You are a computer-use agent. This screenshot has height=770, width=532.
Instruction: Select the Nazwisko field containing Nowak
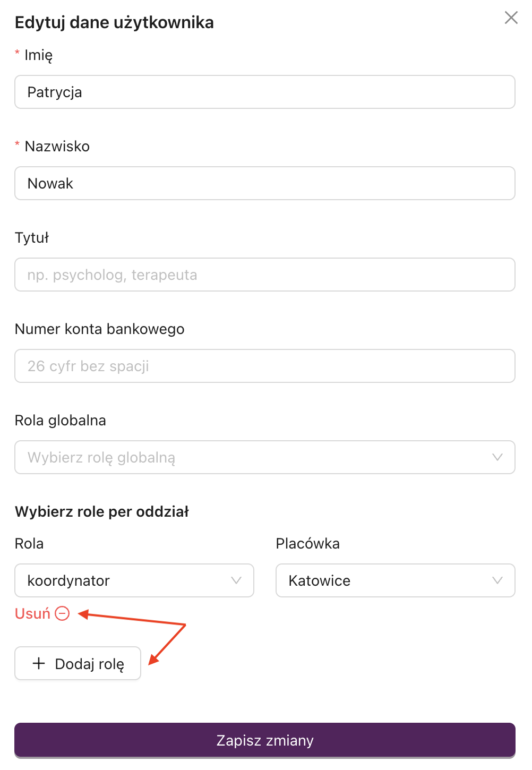[x=264, y=183]
